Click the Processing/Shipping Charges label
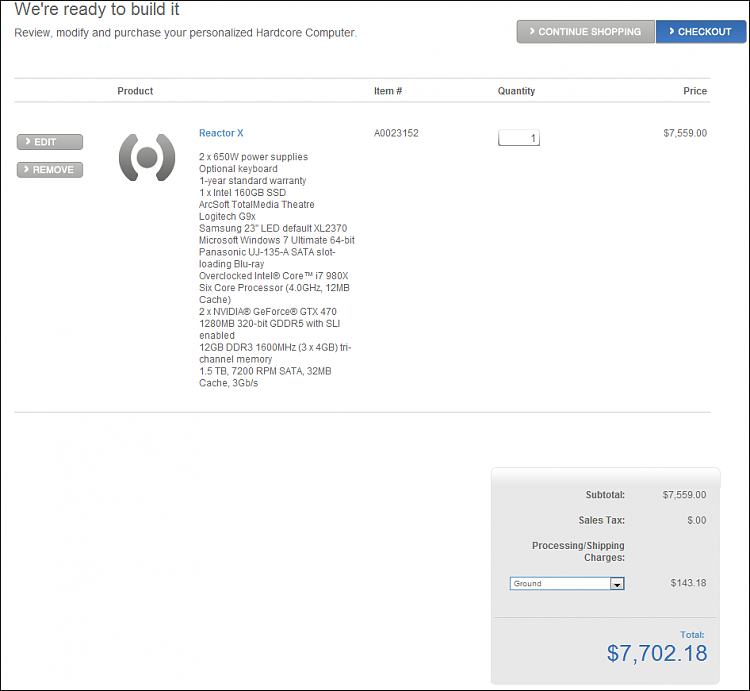Screen dimensions: 750x691 point(578,551)
